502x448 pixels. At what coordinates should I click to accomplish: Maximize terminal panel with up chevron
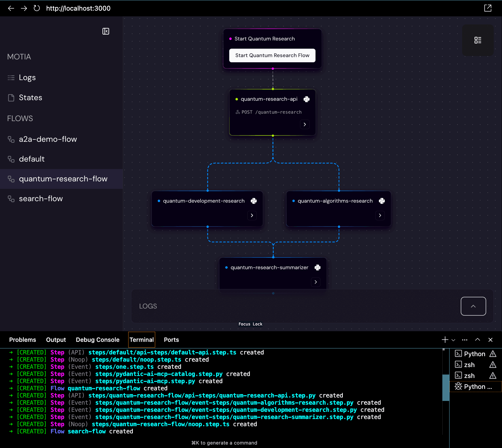pos(477,340)
